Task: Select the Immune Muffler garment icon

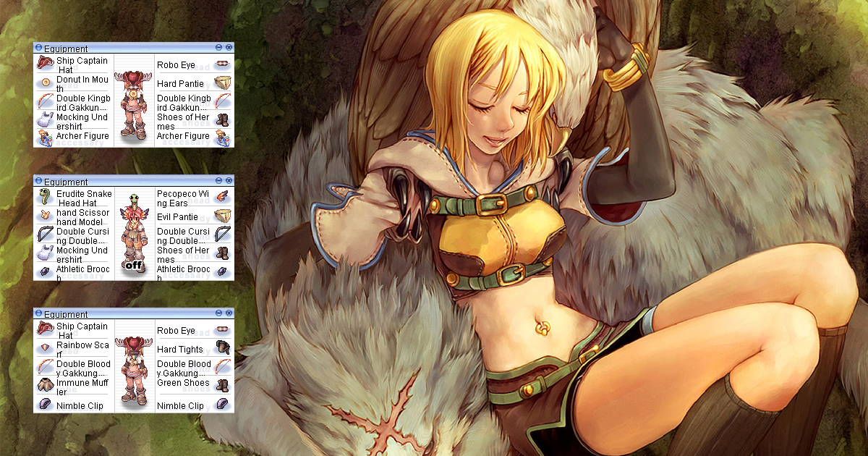Action: [45, 385]
